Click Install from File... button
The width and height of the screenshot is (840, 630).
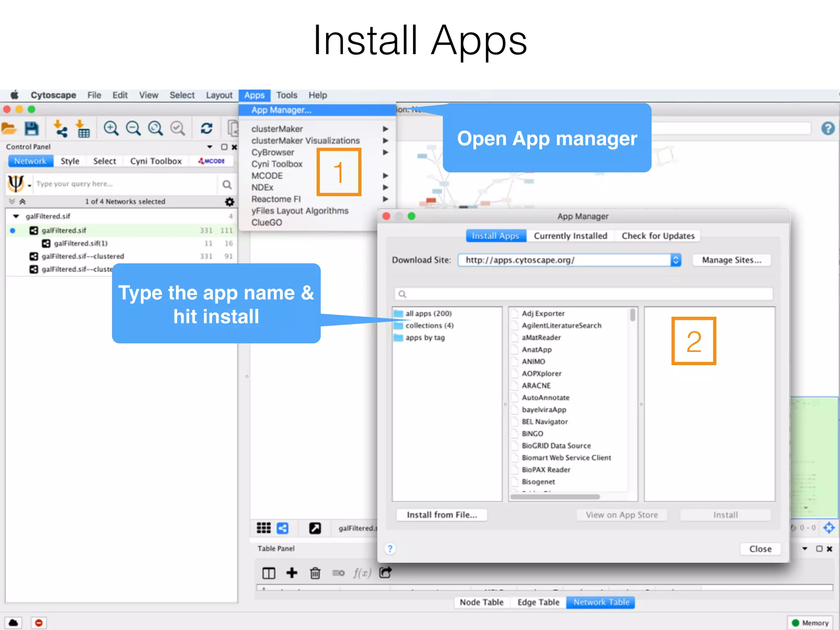442,515
